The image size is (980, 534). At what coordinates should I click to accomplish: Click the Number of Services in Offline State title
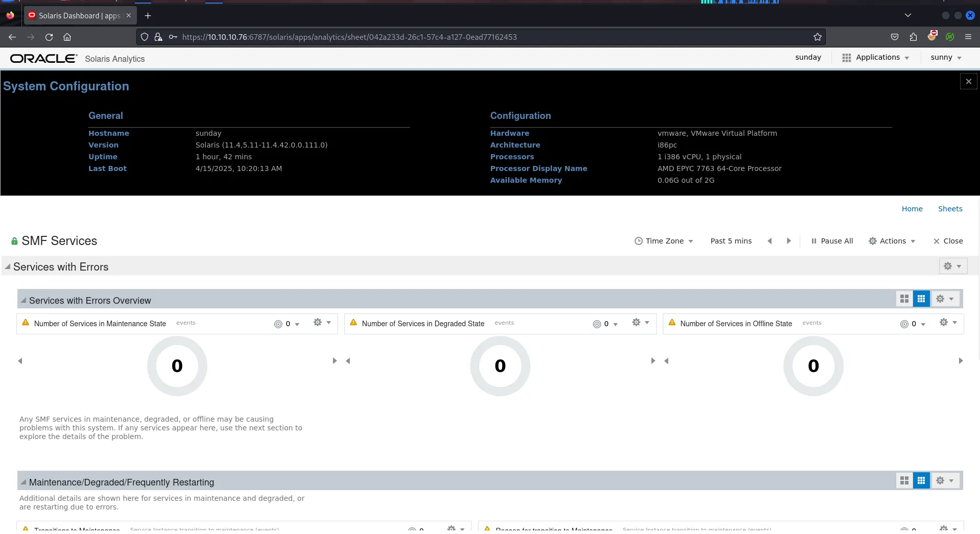pyautogui.click(x=736, y=324)
